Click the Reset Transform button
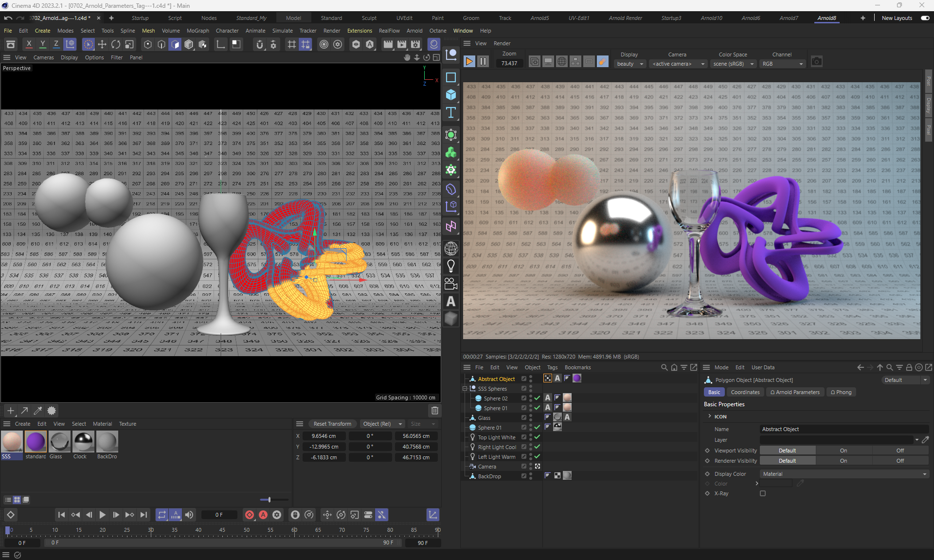The image size is (934, 560). [332, 424]
